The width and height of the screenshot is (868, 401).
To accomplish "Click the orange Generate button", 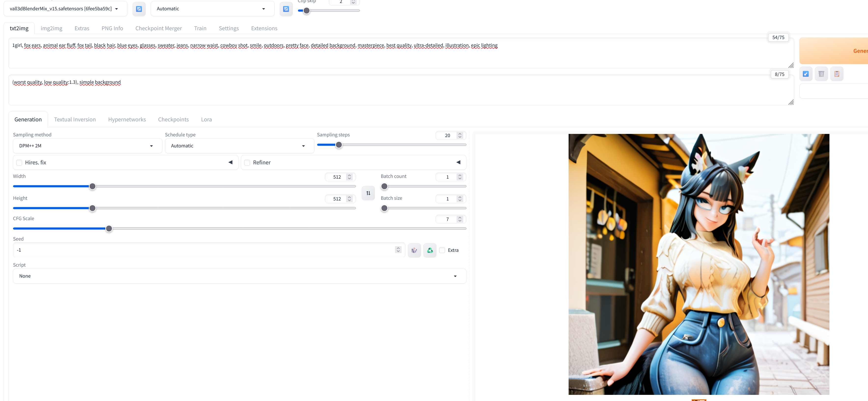I will pos(834,51).
